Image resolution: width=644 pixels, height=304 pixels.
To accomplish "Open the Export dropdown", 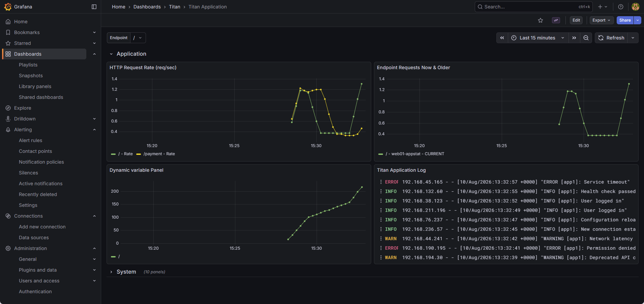I will pos(601,20).
